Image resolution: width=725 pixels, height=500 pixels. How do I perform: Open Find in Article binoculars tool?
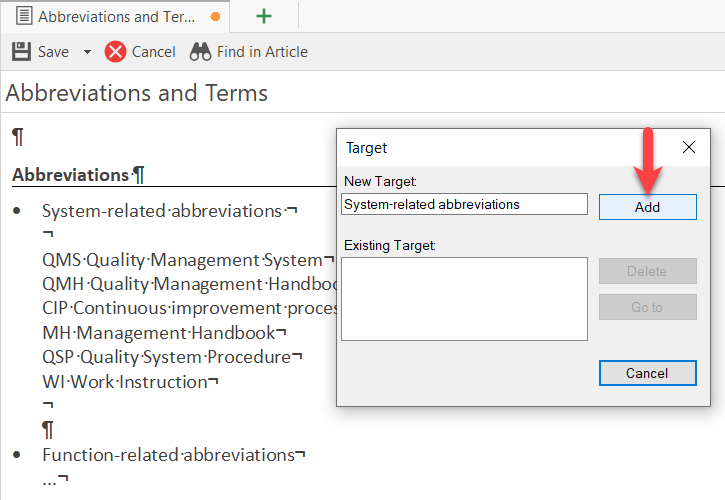(200, 52)
